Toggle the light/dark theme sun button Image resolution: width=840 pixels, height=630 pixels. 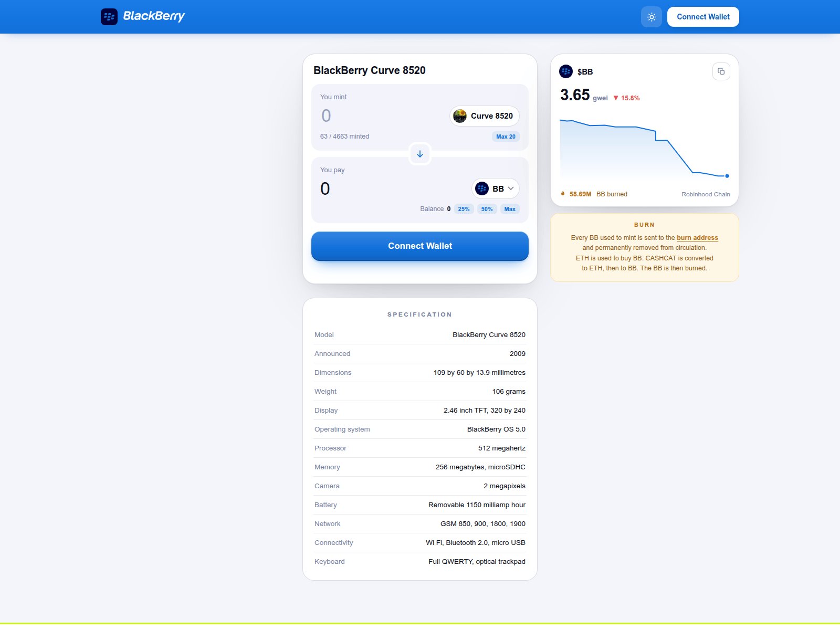click(652, 17)
